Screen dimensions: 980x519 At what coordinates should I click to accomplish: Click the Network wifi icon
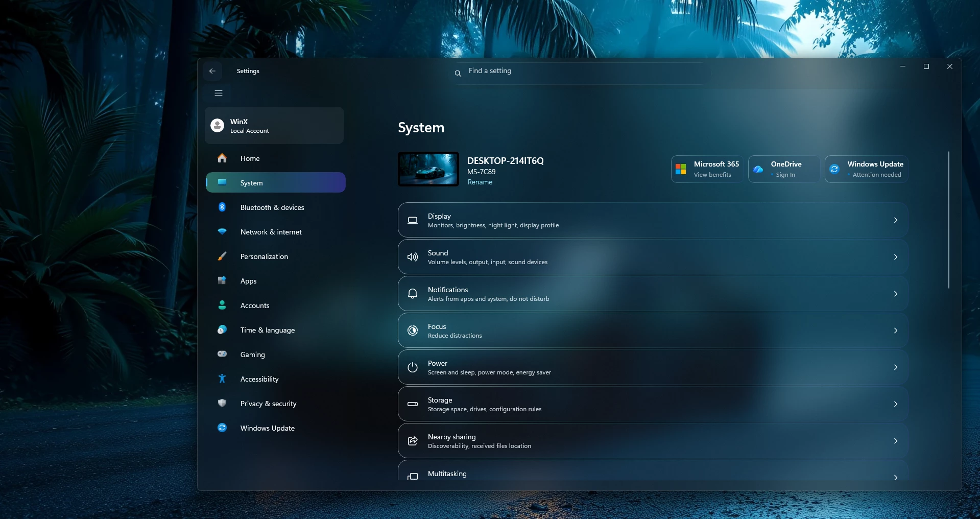[x=222, y=232]
